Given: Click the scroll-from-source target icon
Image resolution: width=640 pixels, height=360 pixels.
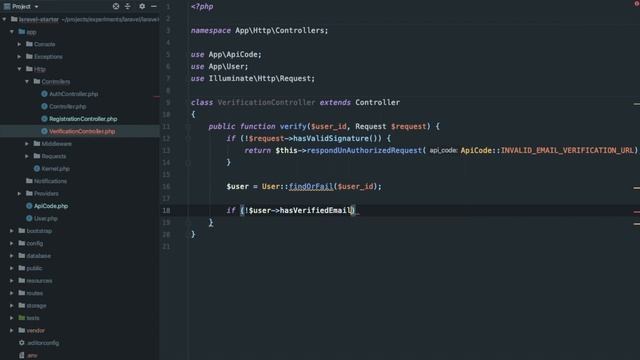Looking at the screenshot, I should (x=116, y=7).
